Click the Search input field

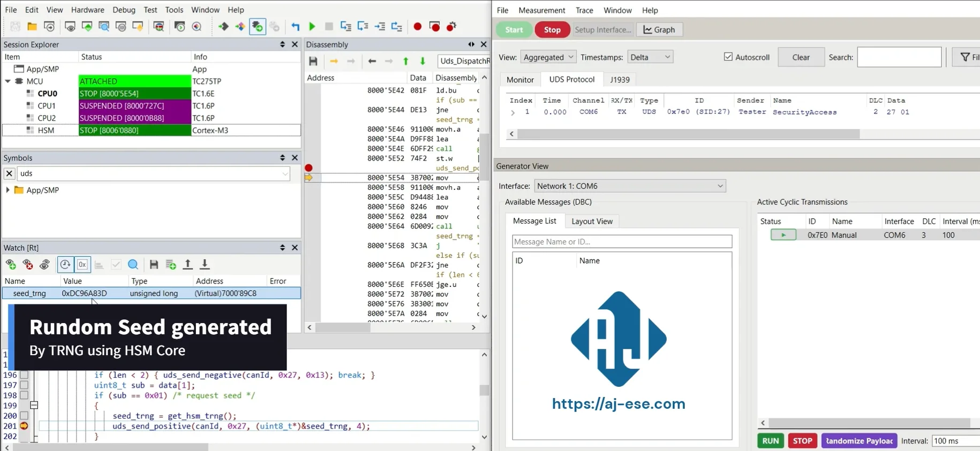tap(899, 57)
